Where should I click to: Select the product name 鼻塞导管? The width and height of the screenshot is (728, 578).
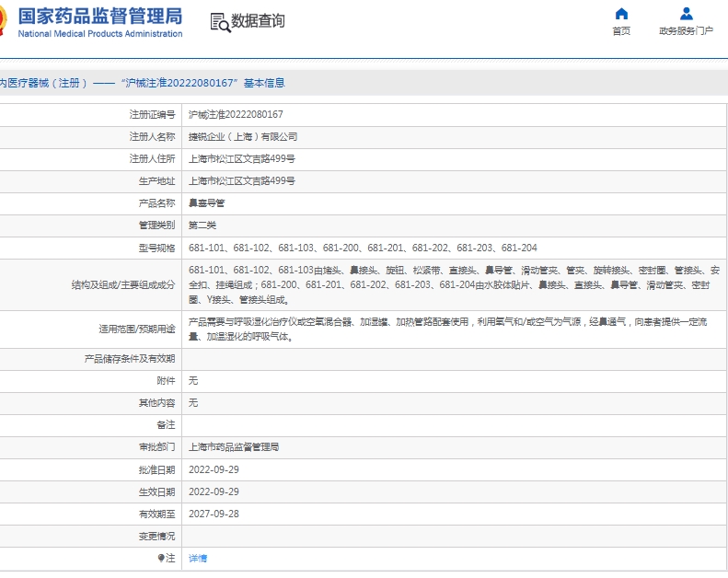coord(206,203)
